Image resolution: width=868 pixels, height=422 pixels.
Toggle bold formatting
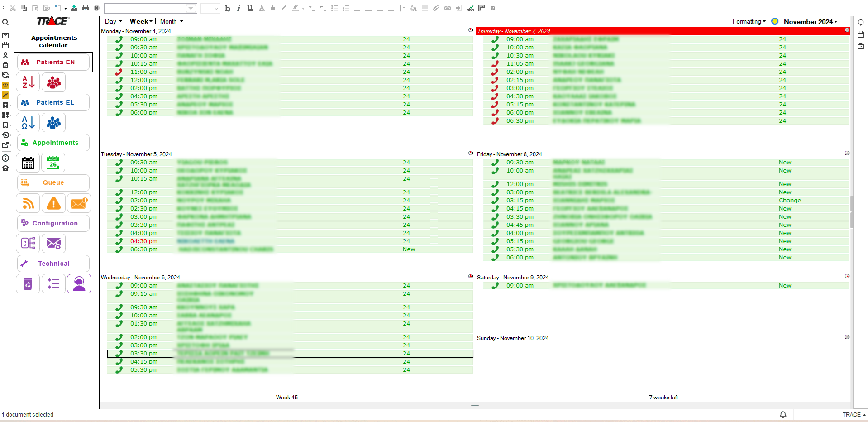coord(228,8)
